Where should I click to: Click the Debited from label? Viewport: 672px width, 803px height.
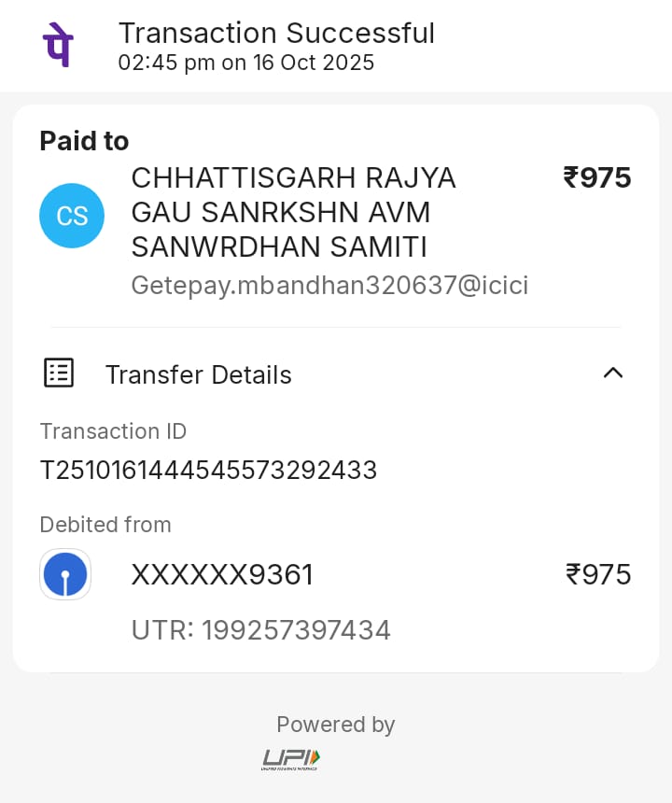105,525
